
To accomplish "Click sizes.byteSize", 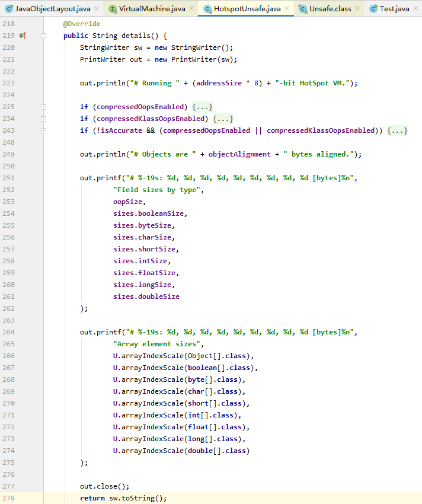I will pos(142,226).
